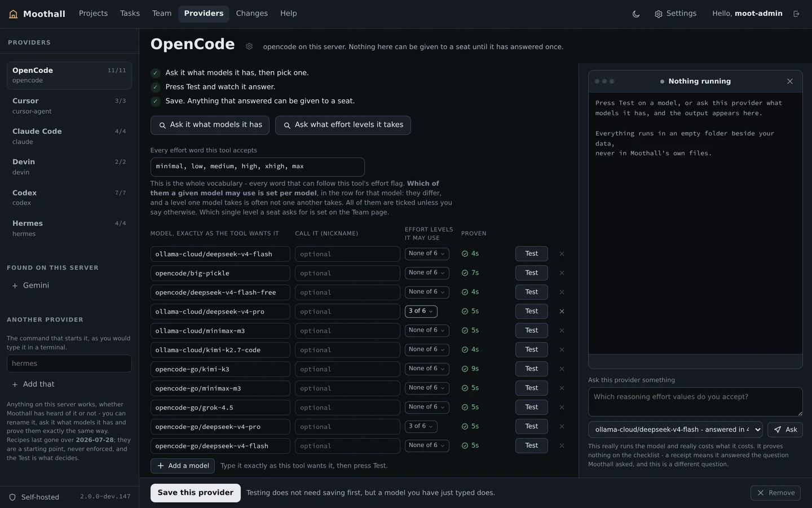Screen dimensions: 812x508
Task: Remove the opencode-go/deepseek-v4-pro model row
Action: [x=562, y=427]
